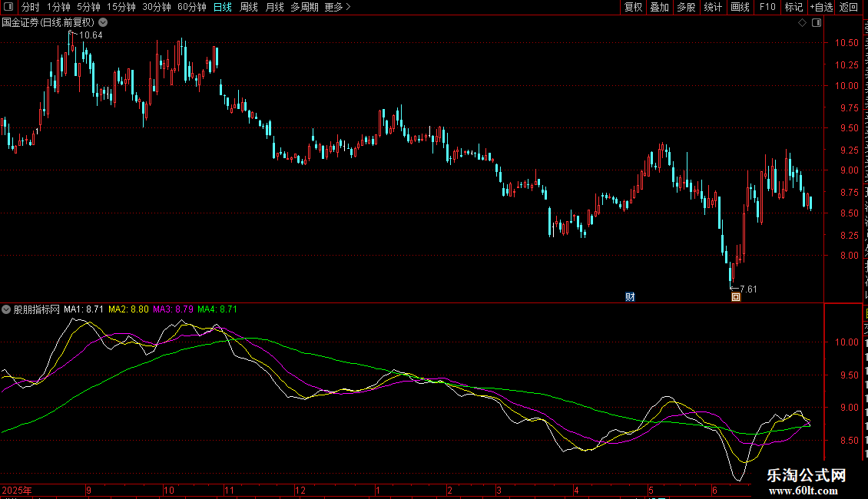
Task: Click the 7.61 low price label
Action: tap(748, 289)
